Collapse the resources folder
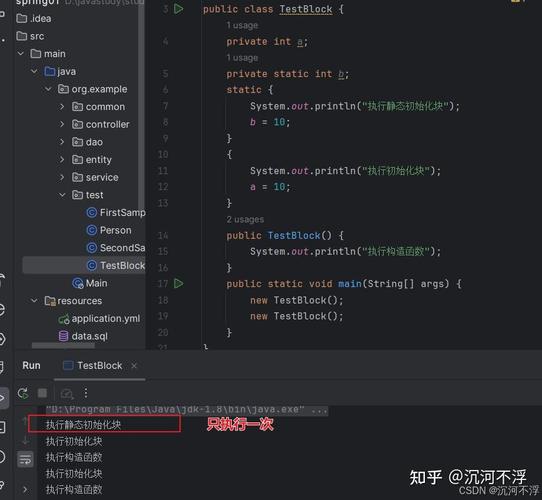The image size is (542, 500). click(x=34, y=300)
